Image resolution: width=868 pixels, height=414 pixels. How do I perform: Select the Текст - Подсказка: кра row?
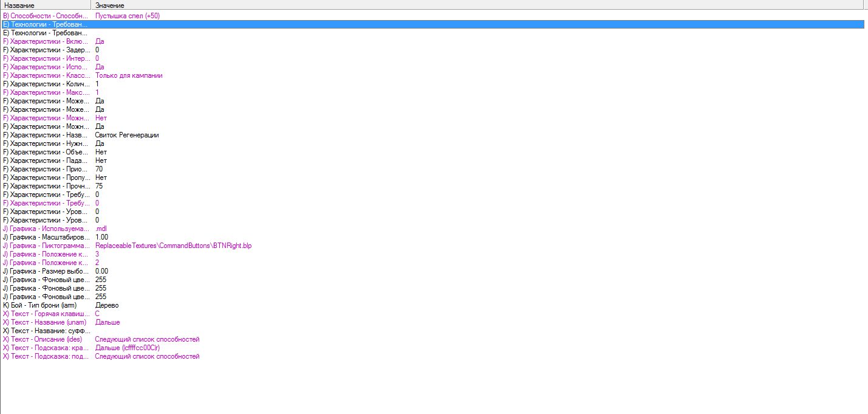click(x=432, y=348)
